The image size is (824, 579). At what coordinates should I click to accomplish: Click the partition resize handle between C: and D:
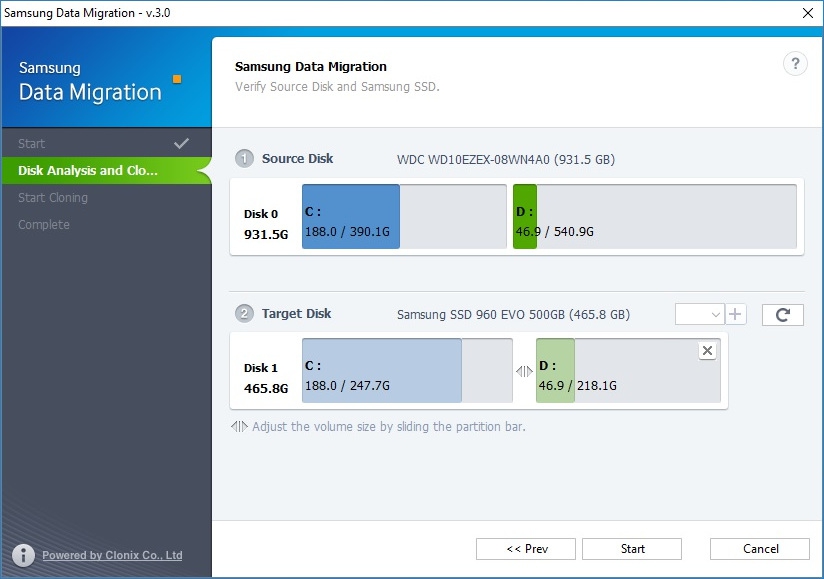tap(524, 371)
